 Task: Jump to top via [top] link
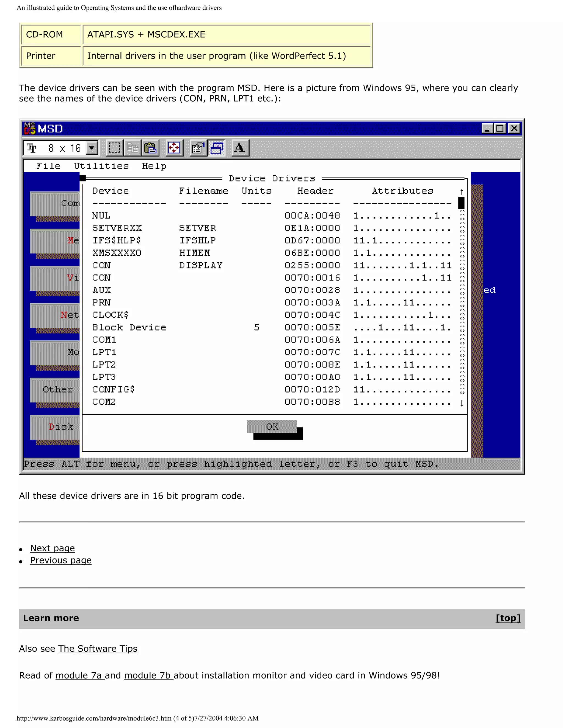click(508, 618)
